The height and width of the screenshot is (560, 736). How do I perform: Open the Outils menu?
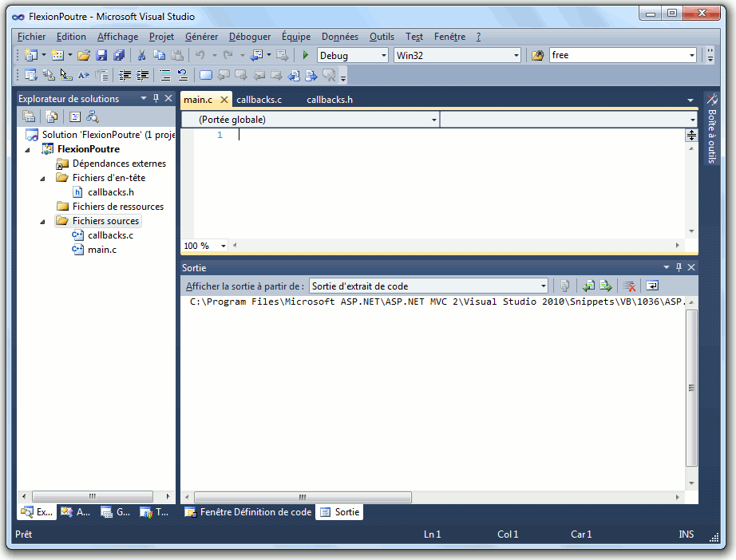click(x=382, y=37)
